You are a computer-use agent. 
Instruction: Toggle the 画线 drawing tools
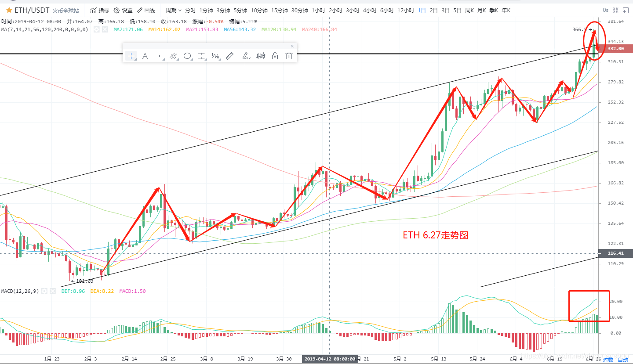pyautogui.click(x=146, y=10)
